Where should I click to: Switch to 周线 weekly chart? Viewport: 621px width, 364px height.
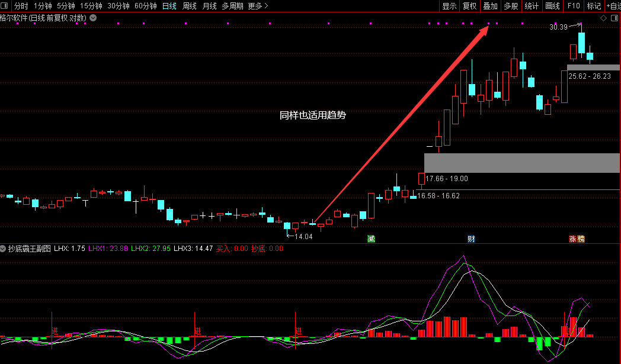[x=189, y=6]
